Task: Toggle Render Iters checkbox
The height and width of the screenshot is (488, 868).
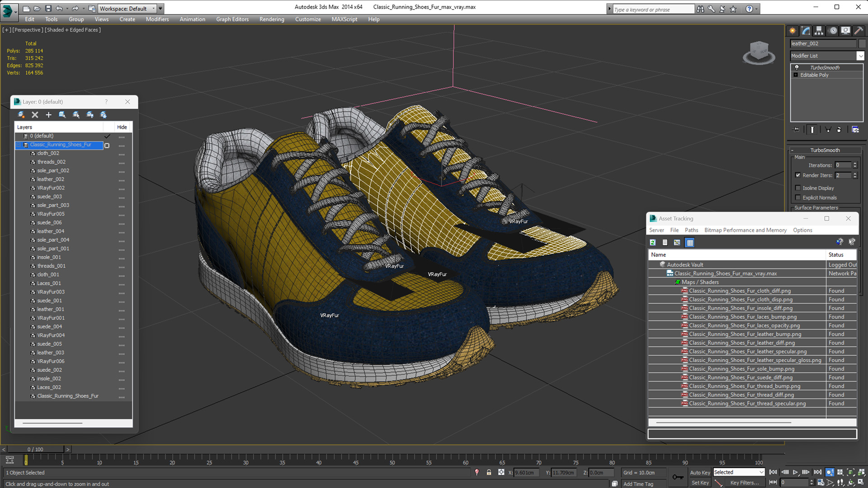Action: tap(798, 175)
